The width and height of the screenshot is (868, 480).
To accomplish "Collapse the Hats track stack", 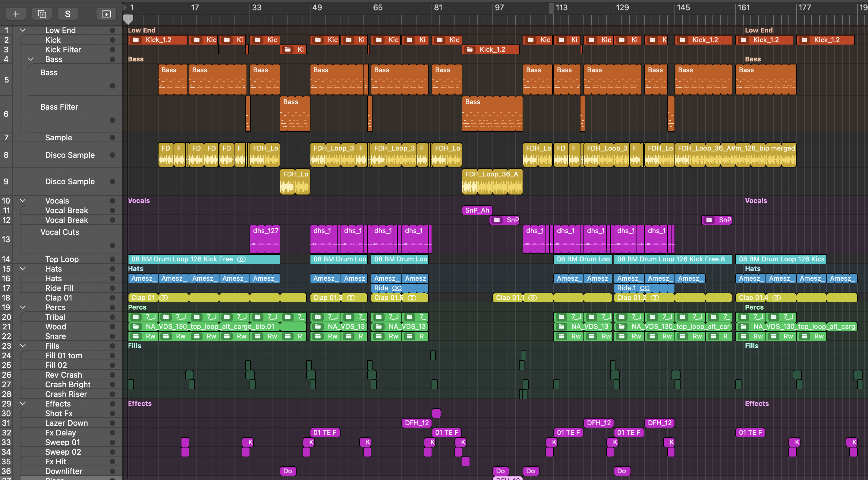I will click(23, 269).
